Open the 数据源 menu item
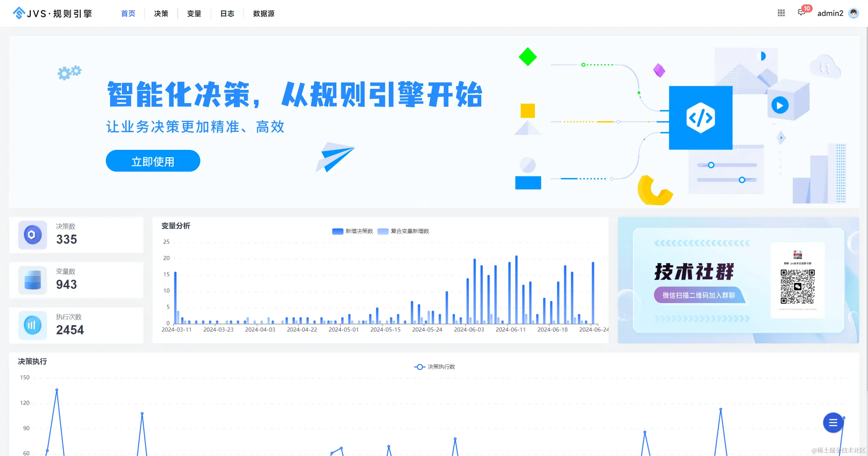 click(x=264, y=14)
